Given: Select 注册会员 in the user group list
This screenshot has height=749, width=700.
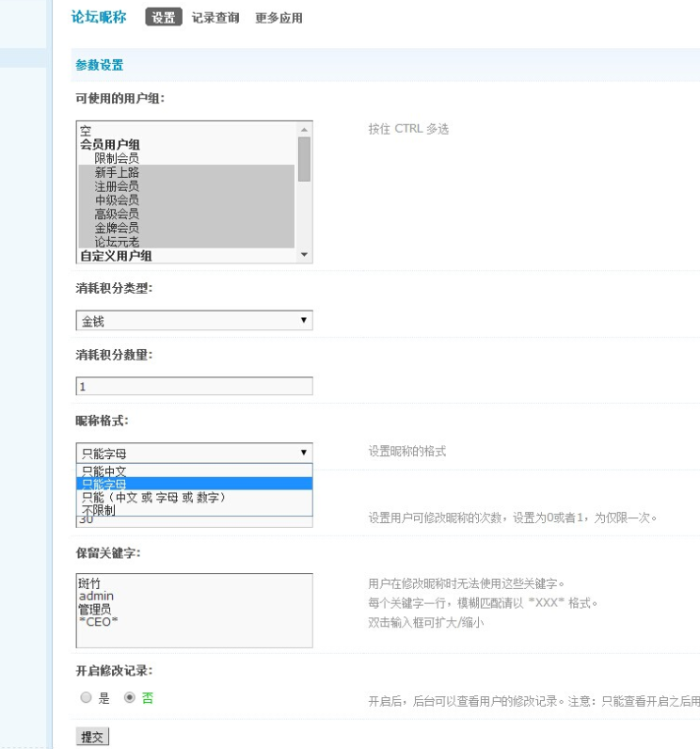Looking at the screenshot, I should 186,185.
